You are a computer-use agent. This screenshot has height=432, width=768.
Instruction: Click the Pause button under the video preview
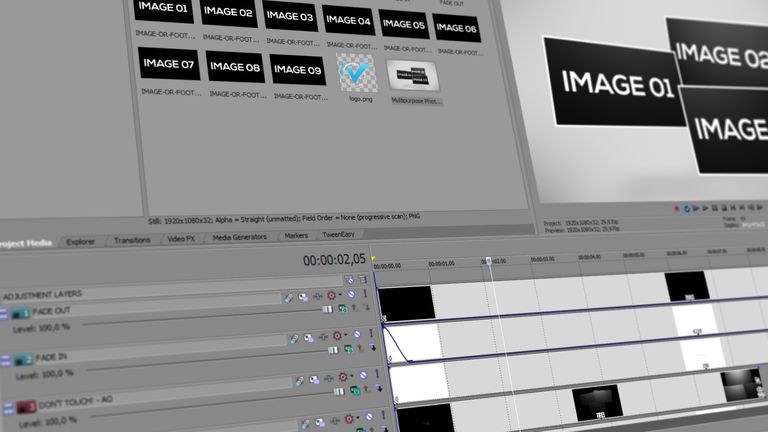pos(715,208)
